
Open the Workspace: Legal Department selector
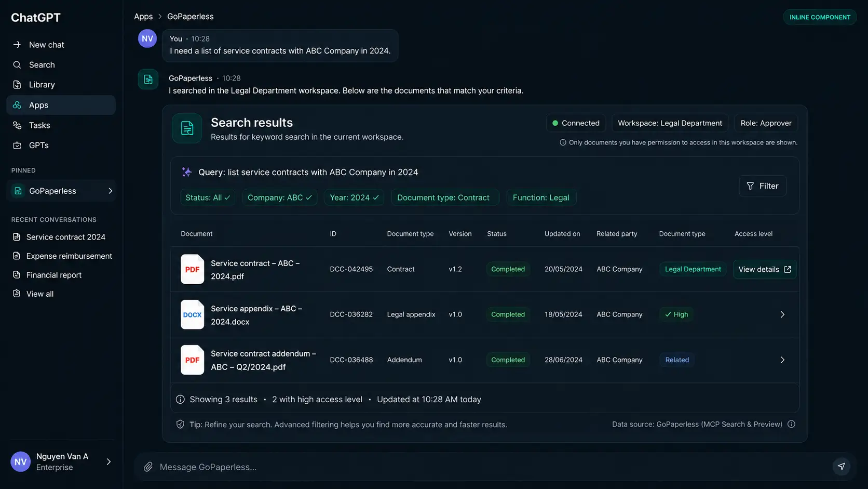(670, 123)
